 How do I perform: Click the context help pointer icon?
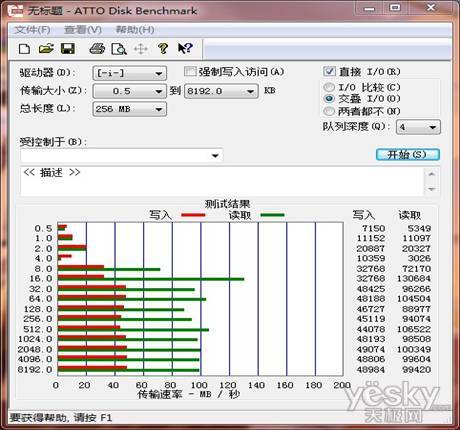(x=185, y=49)
